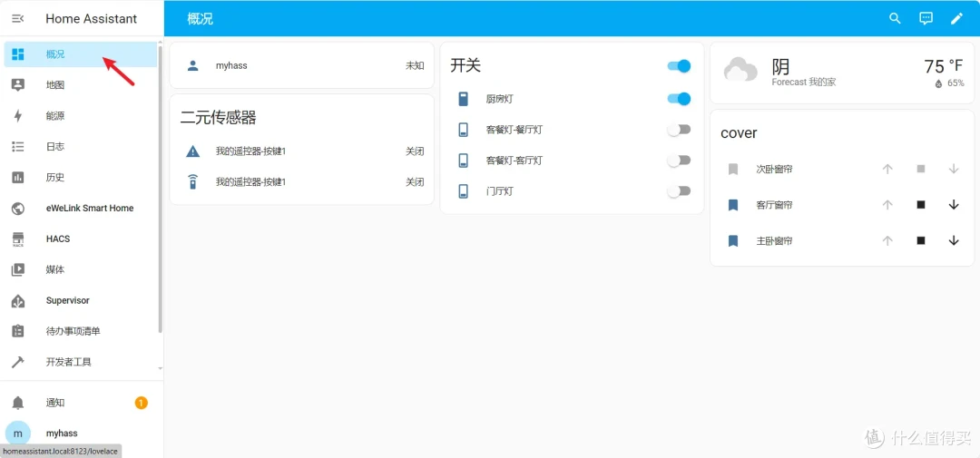Open the 主卧窗帘 with up arrow
The width and height of the screenshot is (980, 458).
pos(887,240)
